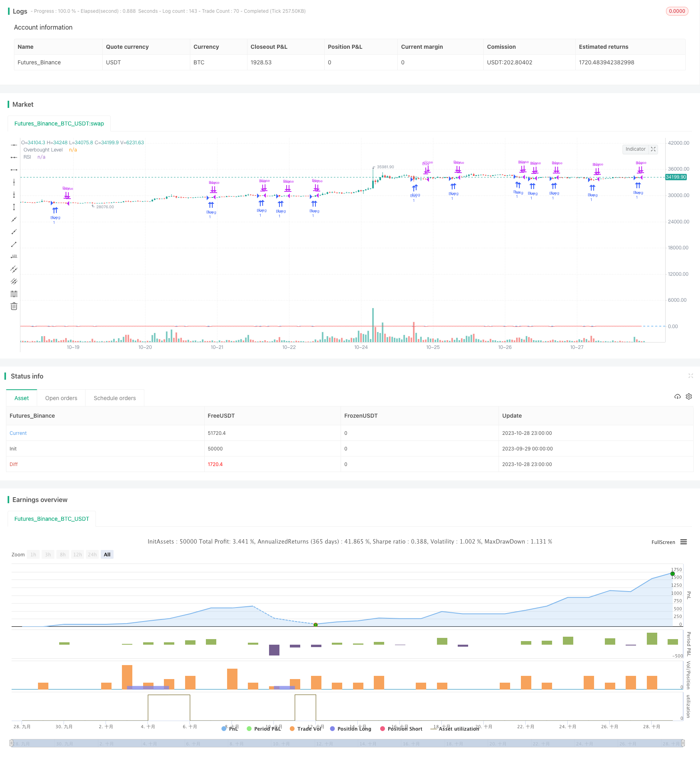Select the trash delete drawings icon

click(14, 306)
